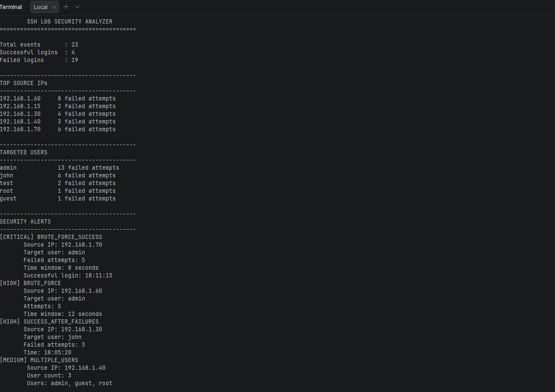Click the guest 1 failed attempts row
Viewport: 555px width, 392px height.
tap(58, 198)
